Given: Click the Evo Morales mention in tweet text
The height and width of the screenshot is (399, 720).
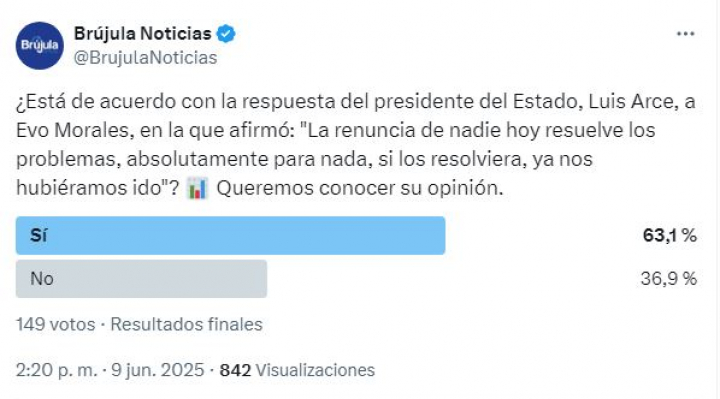Looking at the screenshot, I should (74, 130).
